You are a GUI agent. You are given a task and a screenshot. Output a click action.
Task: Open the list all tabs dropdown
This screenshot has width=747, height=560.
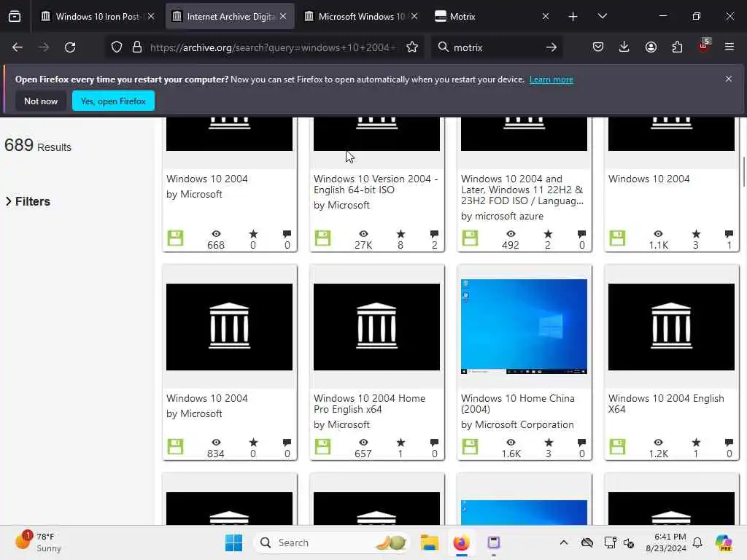(x=602, y=17)
